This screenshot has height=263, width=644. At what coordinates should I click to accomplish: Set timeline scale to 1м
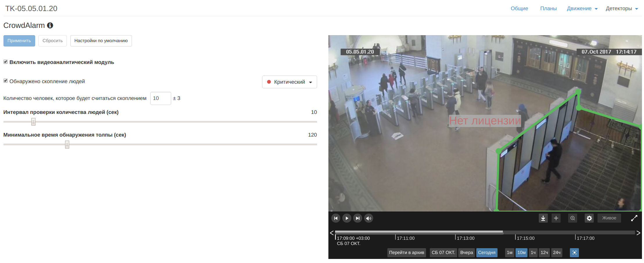[x=509, y=253]
